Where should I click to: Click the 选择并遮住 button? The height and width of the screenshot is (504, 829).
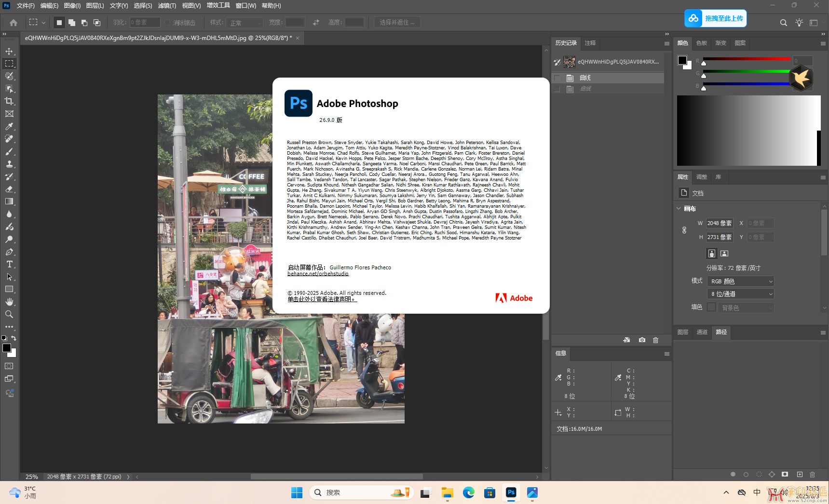(x=397, y=23)
